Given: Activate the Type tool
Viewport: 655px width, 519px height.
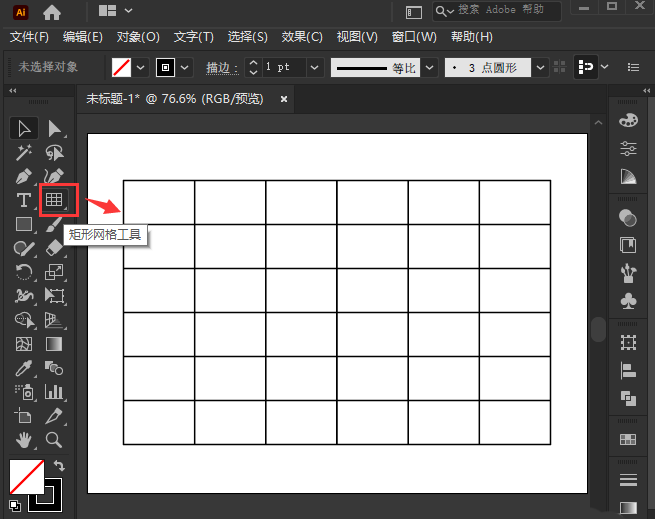Looking at the screenshot, I should [24, 200].
